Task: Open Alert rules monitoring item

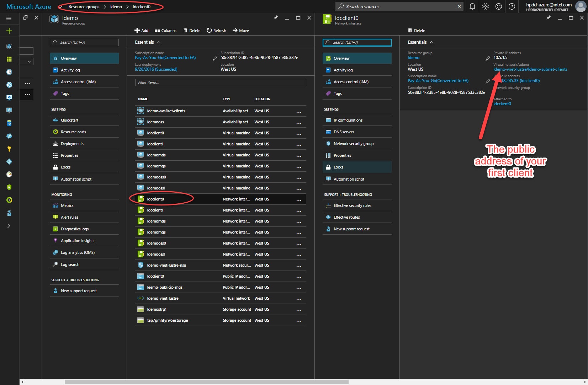Action: click(84, 217)
